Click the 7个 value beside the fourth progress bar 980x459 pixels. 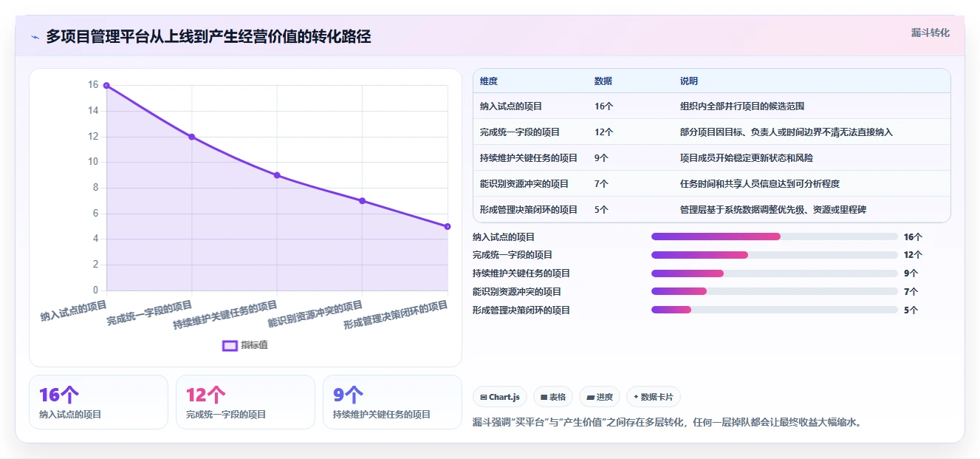pyautogui.click(x=911, y=292)
